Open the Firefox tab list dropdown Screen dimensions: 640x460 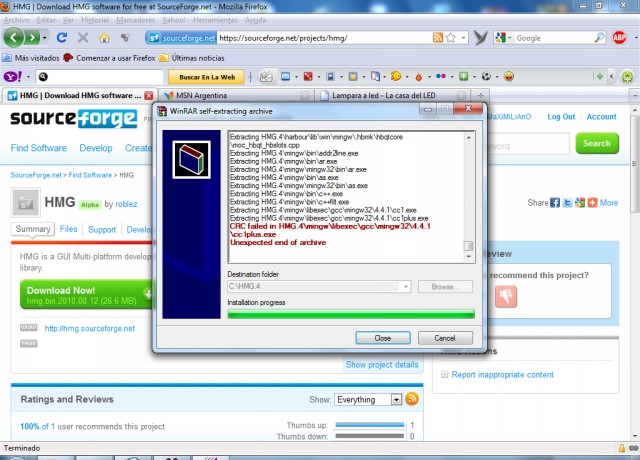tap(635, 96)
